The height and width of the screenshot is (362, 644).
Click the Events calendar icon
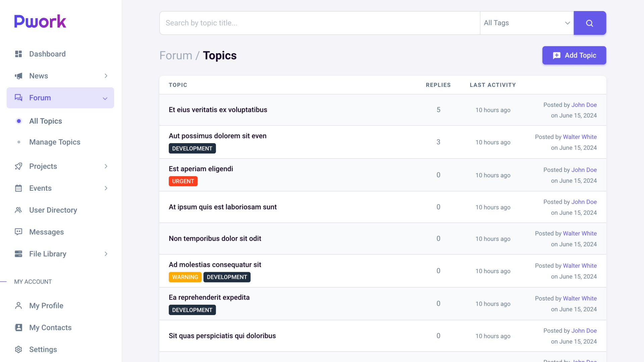(x=18, y=188)
